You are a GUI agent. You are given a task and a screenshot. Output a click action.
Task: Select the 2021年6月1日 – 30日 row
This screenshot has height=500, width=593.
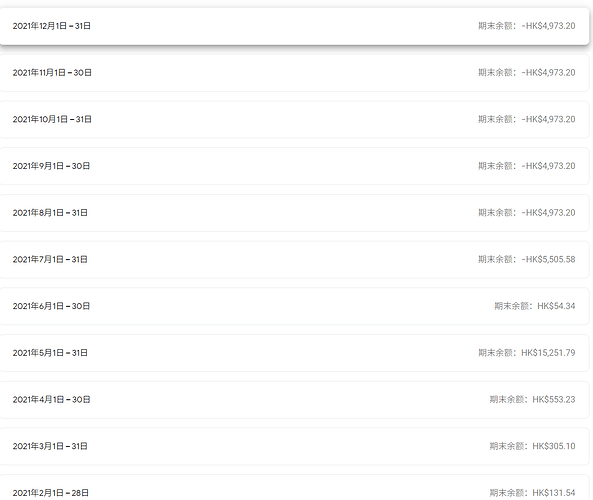coord(294,306)
